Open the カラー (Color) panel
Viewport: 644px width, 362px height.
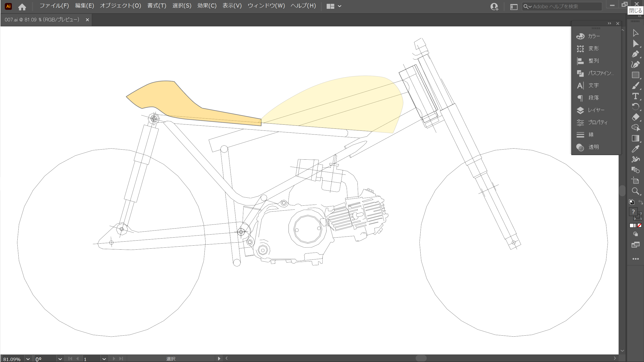[594, 36]
